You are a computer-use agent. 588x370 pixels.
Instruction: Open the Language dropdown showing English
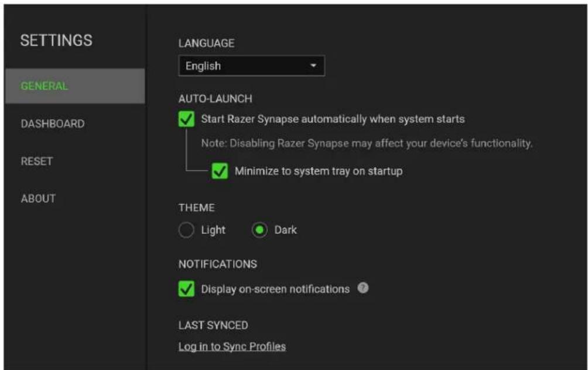[252, 66]
